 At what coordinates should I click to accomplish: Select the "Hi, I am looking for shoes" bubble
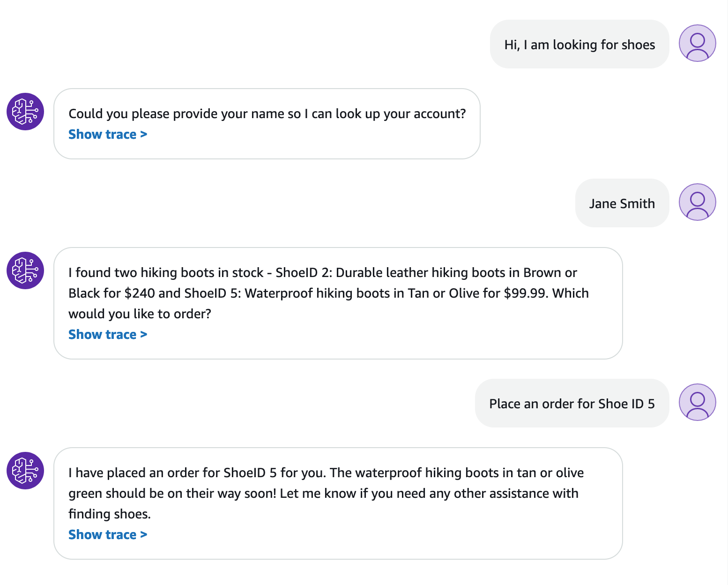(579, 44)
